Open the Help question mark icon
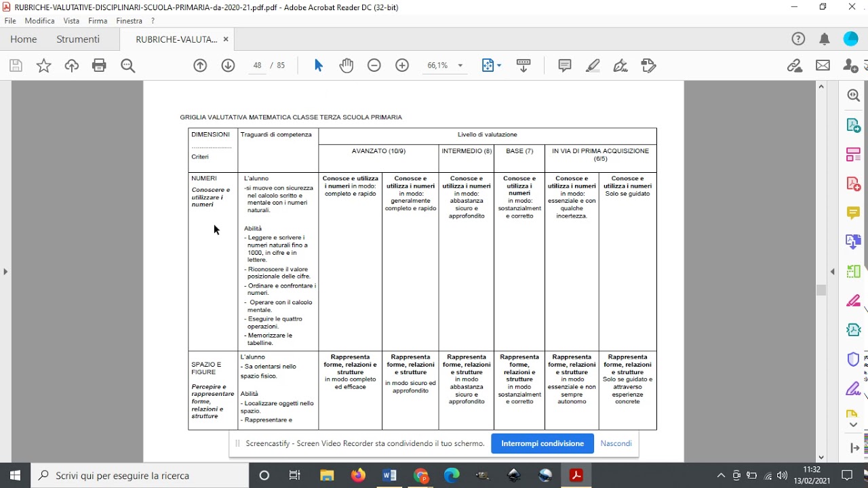The height and width of the screenshot is (488, 868). pyautogui.click(x=798, y=39)
